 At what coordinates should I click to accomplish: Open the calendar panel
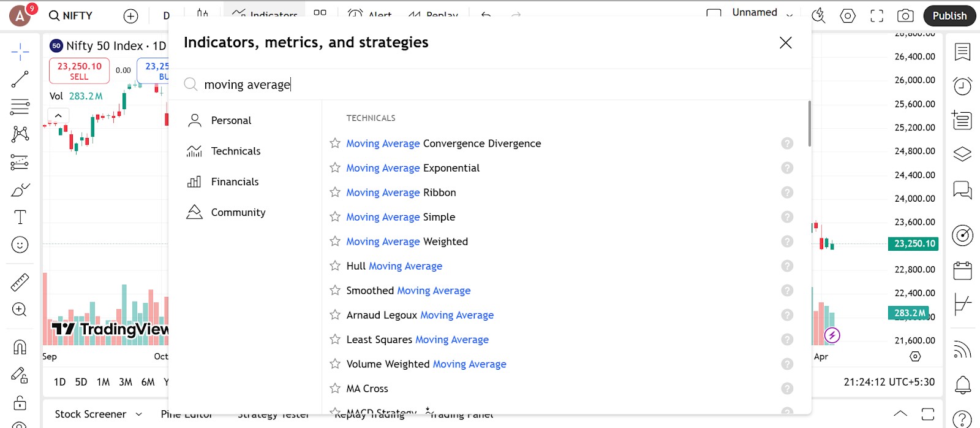click(962, 270)
